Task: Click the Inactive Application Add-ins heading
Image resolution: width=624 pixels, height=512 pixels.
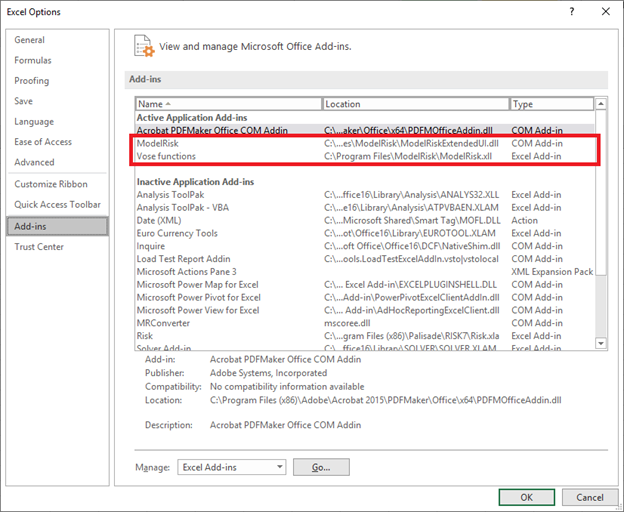Action: tap(195, 181)
